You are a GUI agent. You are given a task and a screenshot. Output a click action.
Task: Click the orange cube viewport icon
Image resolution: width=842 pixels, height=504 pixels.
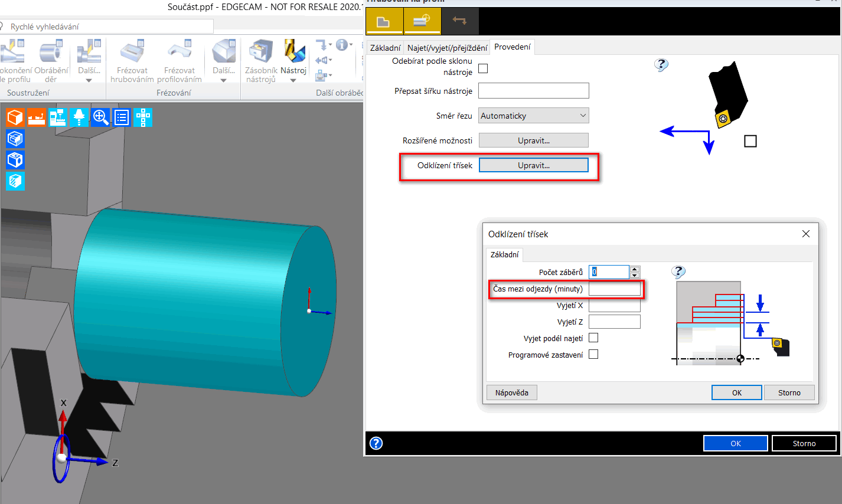coord(15,117)
